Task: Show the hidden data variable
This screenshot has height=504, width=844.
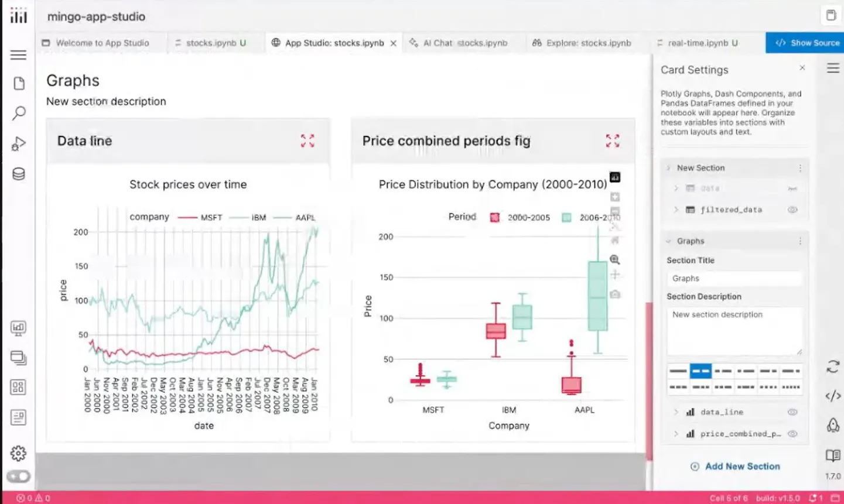Action: (792, 188)
